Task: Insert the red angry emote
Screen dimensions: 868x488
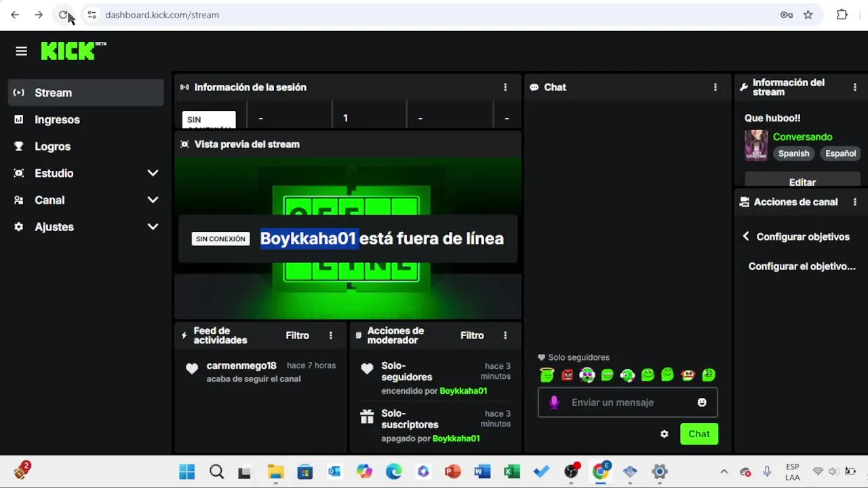Action: (567, 375)
